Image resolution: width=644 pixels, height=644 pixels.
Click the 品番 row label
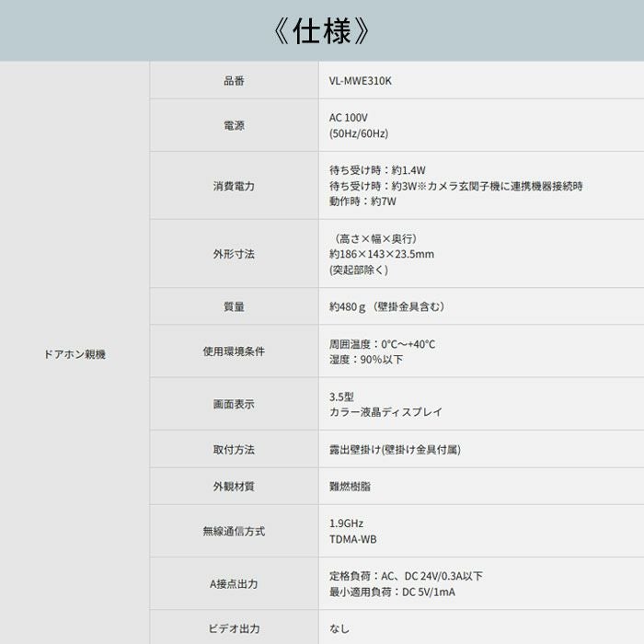(234, 81)
